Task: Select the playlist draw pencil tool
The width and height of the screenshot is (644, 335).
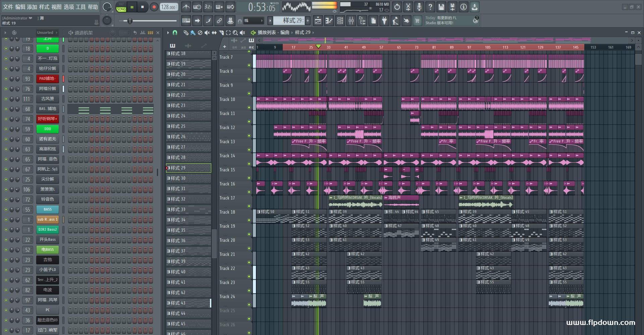Action: 186,33
